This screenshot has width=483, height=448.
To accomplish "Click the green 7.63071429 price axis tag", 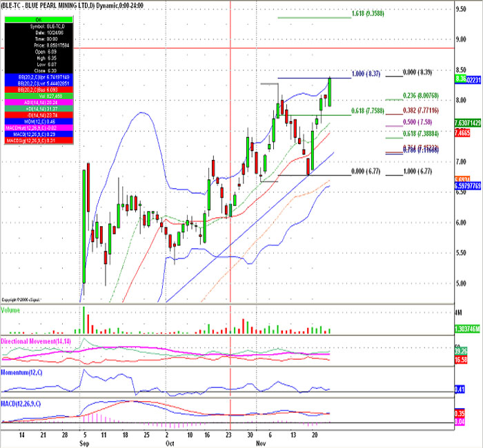I will click(468, 123).
